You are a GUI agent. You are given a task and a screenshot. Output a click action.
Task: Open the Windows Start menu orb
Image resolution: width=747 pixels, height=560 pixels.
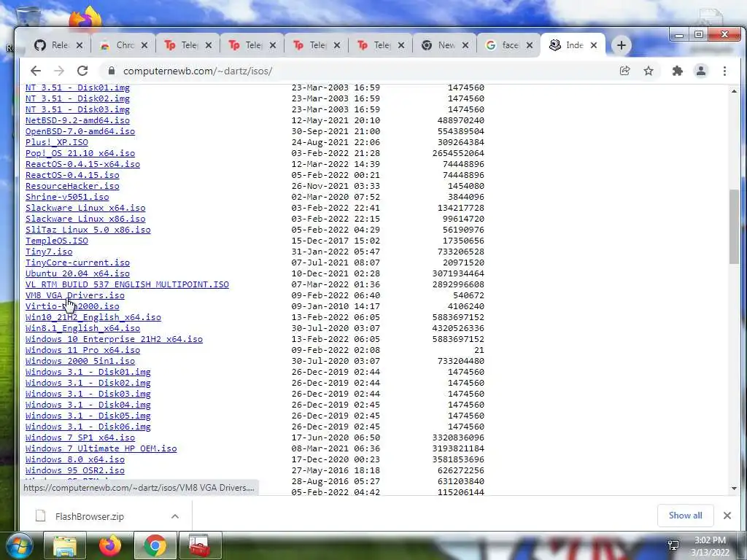coord(18,545)
